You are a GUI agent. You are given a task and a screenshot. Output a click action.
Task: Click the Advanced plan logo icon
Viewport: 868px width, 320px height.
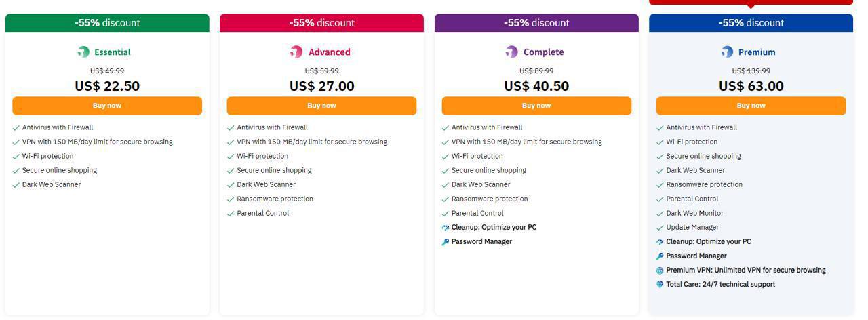296,52
